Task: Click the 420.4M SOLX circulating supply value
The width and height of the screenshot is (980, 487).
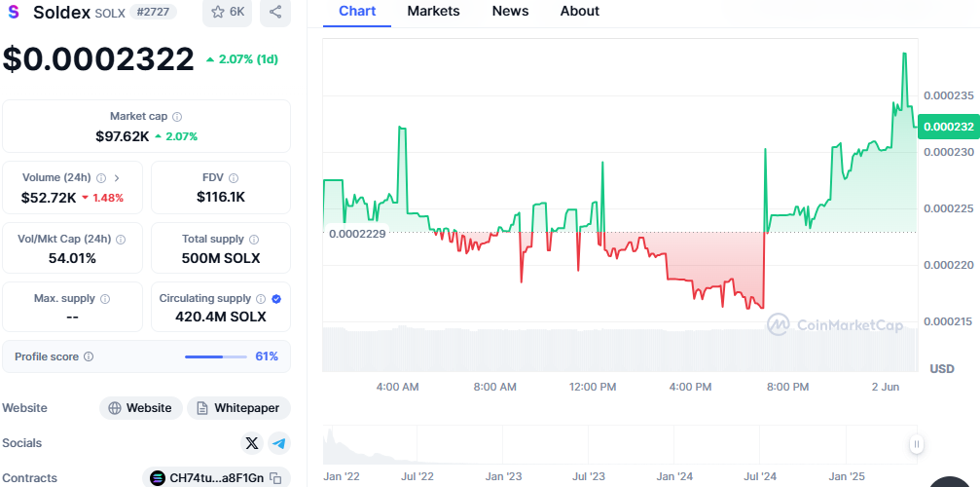Action: pos(221,317)
